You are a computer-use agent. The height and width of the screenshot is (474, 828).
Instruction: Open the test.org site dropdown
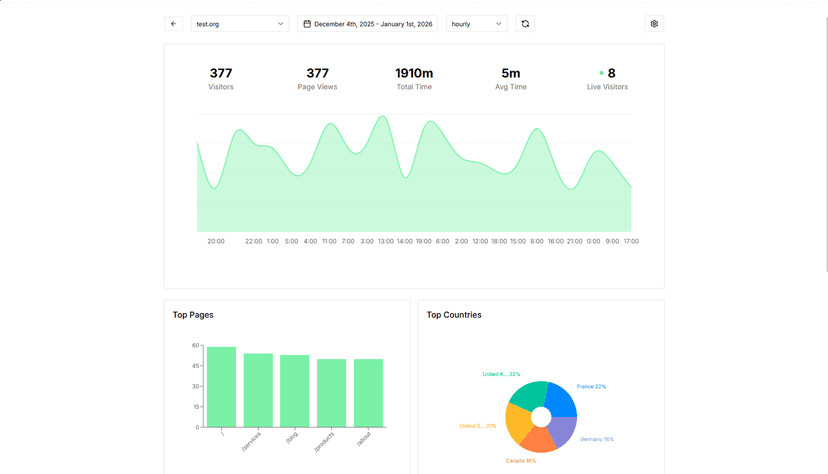pos(240,24)
